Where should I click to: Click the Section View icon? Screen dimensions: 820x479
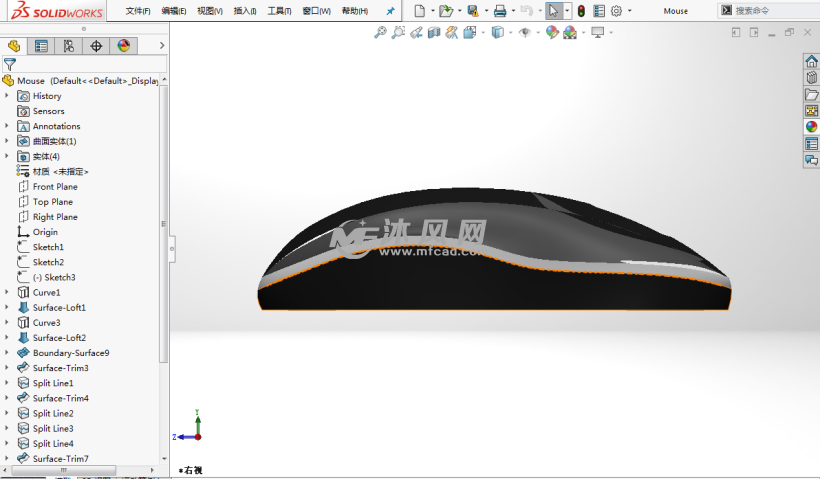click(x=434, y=32)
